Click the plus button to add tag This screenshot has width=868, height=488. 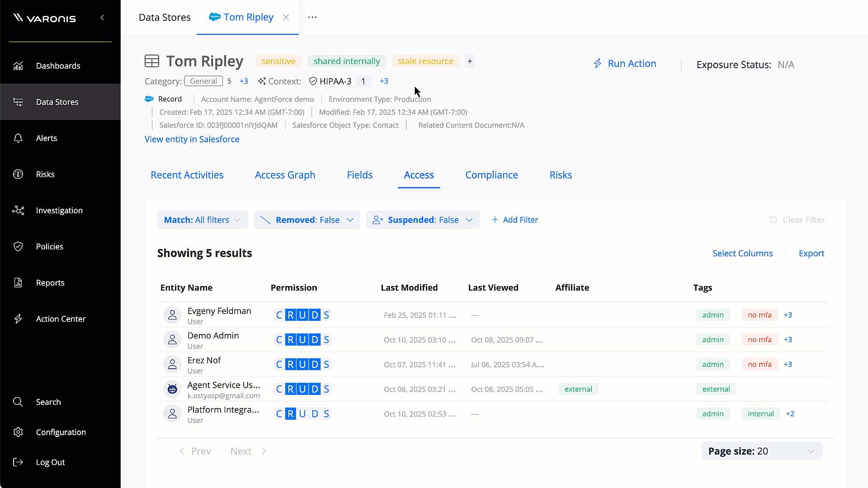click(x=470, y=61)
